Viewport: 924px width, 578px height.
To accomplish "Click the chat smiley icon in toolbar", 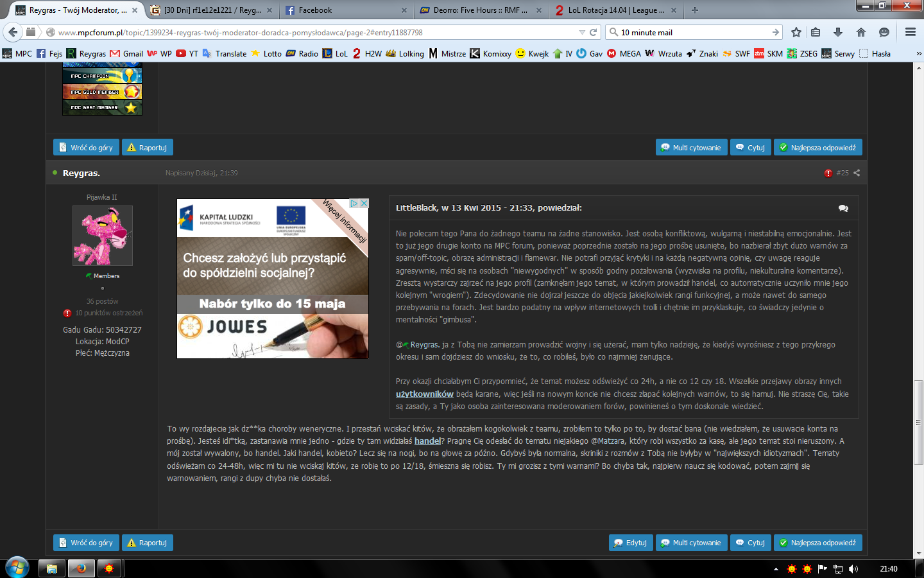I will tap(884, 32).
